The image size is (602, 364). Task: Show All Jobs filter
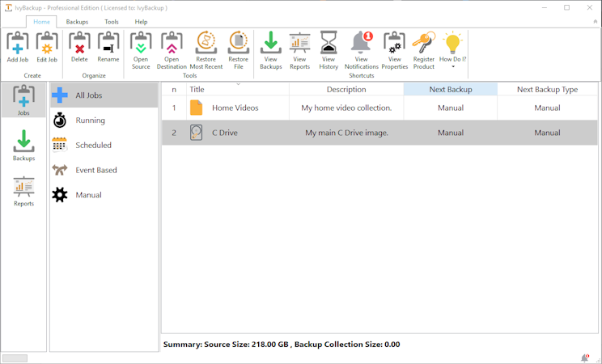[x=104, y=95]
